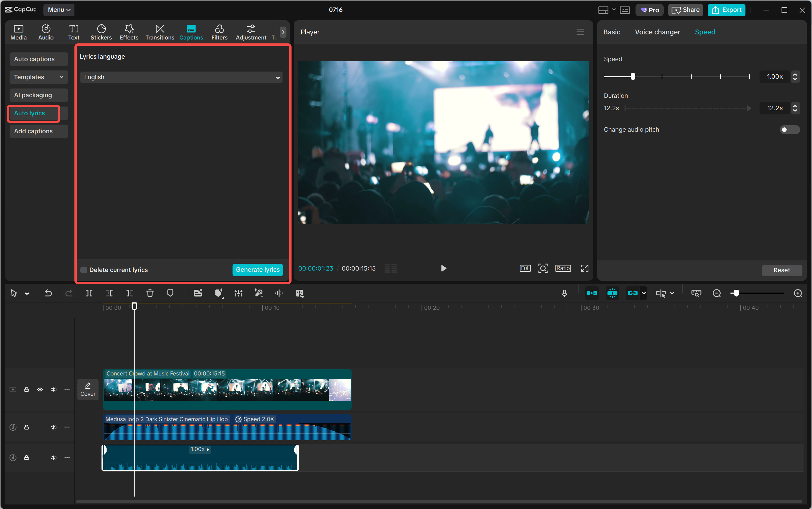Open the Stickers panel
The height and width of the screenshot is (509, 812).
point(101,32)
